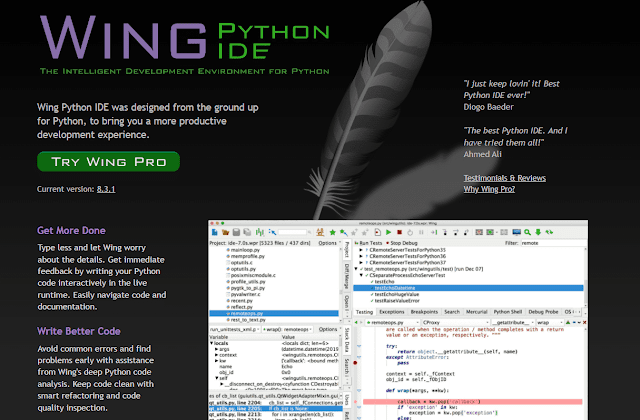Click the green Play debug icon
The height and width of the screenshot is (420, 640).
pyautogui.click(x=389, y=232)
